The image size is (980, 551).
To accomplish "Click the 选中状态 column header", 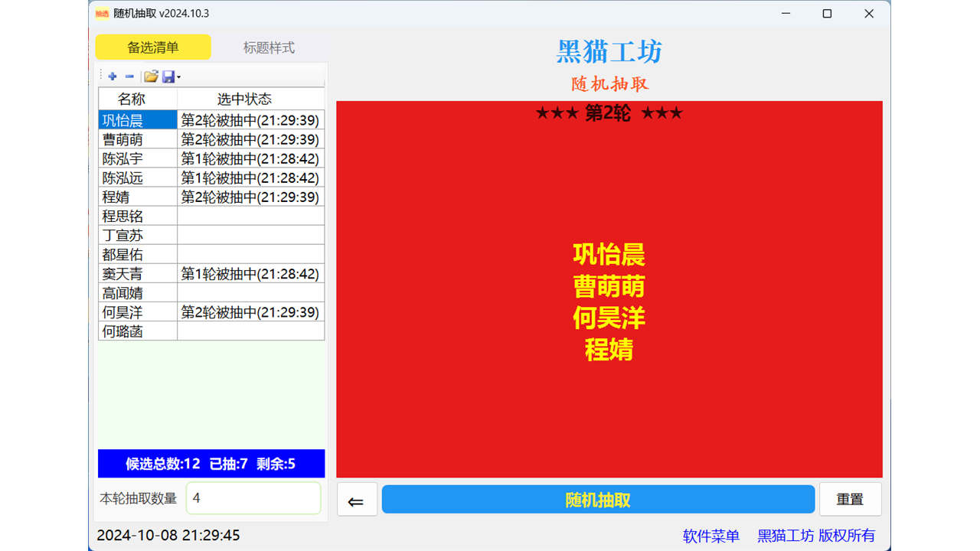I will (x=244, y=99).
